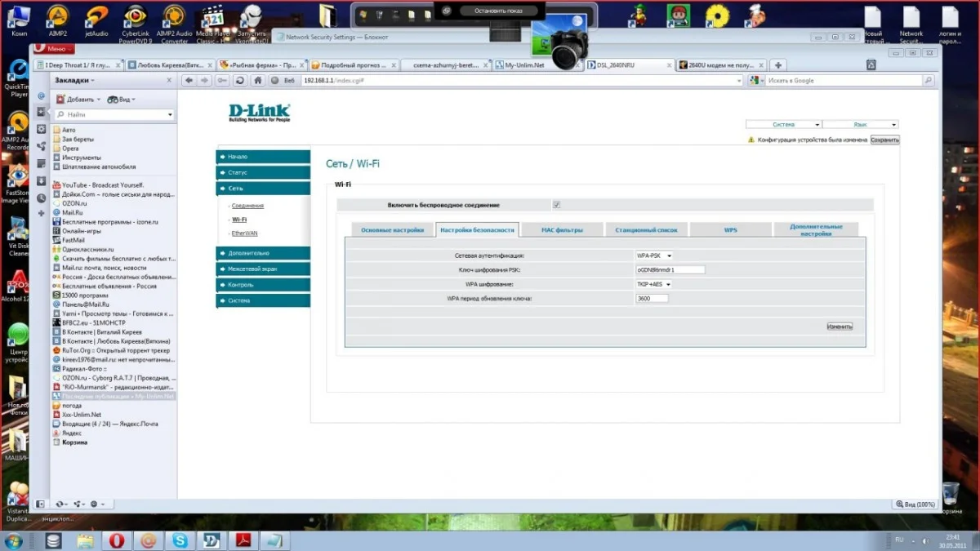Switch to the Deep Throat browser tab
Screen dimensions: 980x551
[79, 64]
